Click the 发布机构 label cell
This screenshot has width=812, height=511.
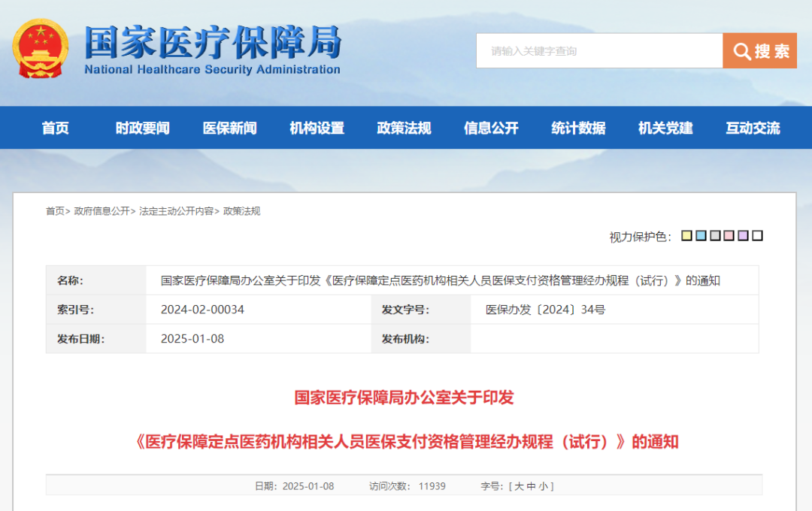420,339
